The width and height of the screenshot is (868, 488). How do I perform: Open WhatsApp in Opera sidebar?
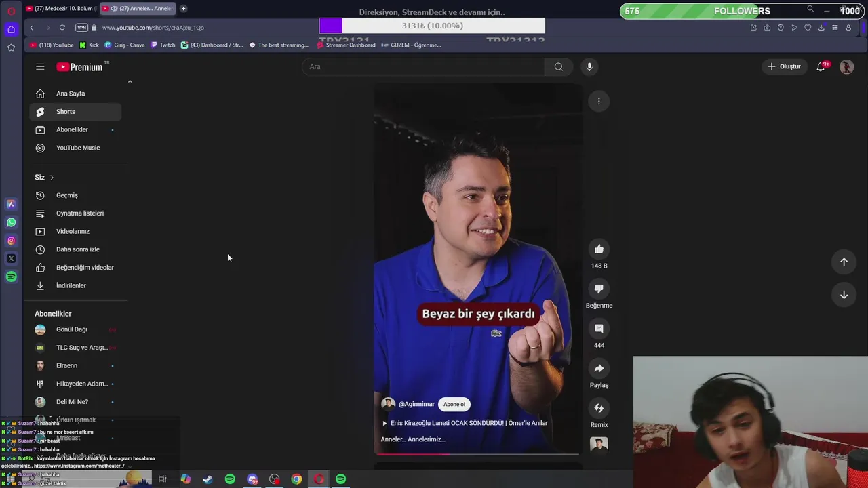(11, 222)
